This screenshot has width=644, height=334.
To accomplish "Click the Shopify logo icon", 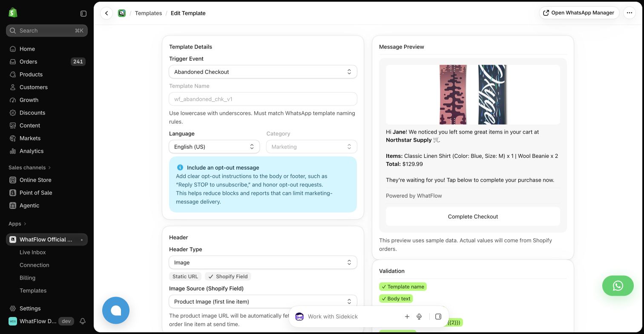I will click(13, 13).
